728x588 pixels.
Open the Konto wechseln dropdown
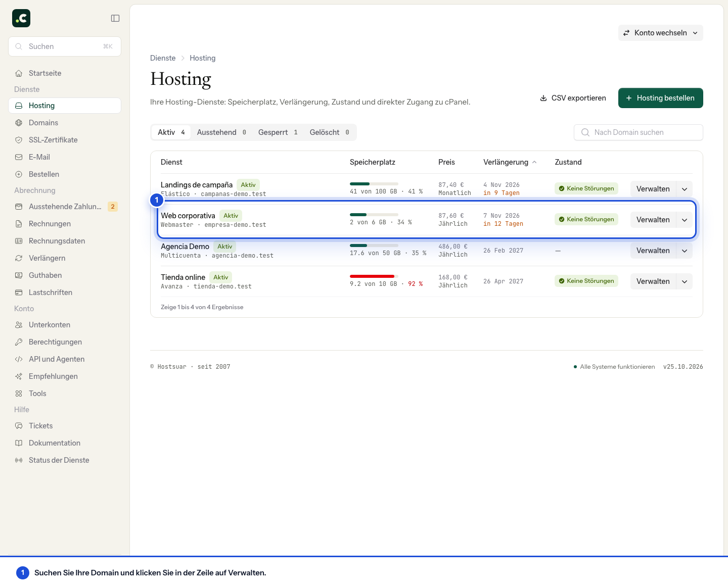pos(660,33)
